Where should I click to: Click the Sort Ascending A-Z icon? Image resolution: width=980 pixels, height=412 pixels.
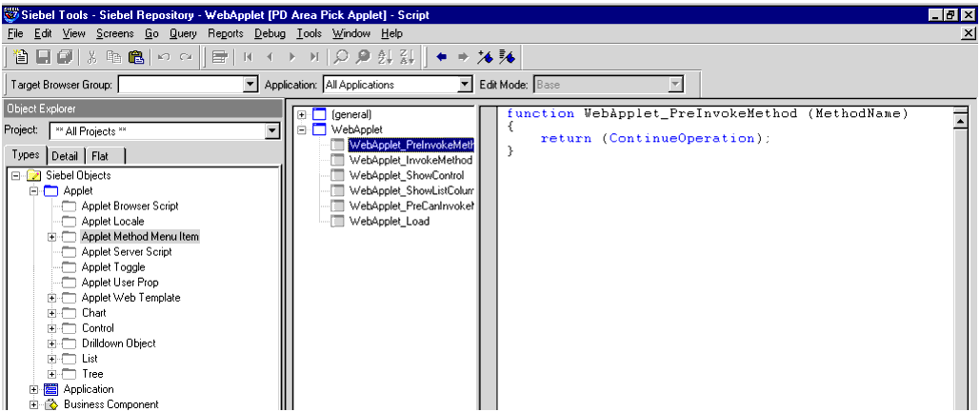point(385,57)
